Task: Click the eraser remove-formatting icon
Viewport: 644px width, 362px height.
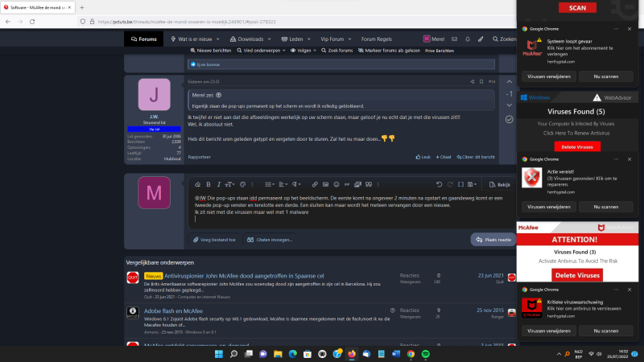Action: pyautogui.click(x=196, y=184)
